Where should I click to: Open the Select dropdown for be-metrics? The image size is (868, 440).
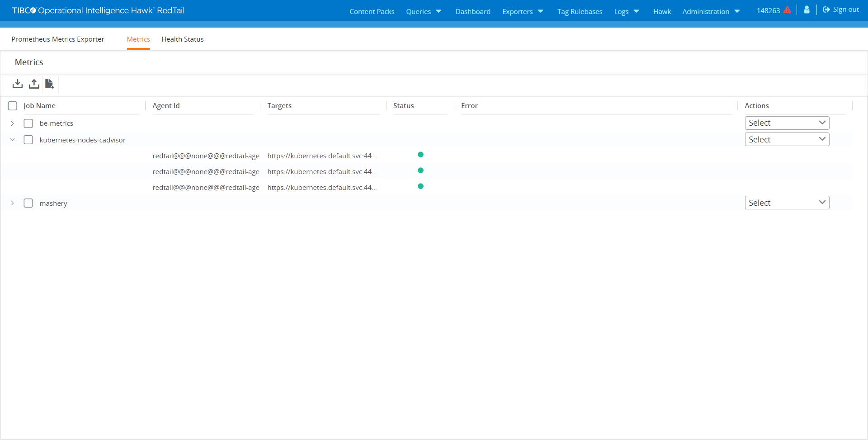(787, 123)
